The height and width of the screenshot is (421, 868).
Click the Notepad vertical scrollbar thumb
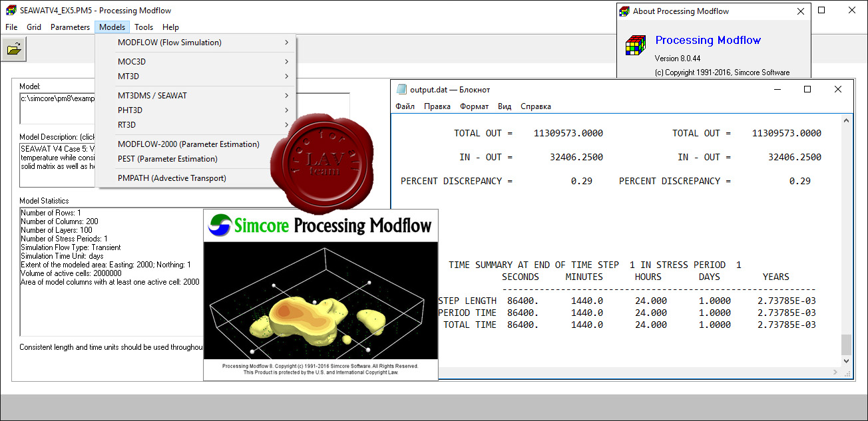(x=847, y=344)
